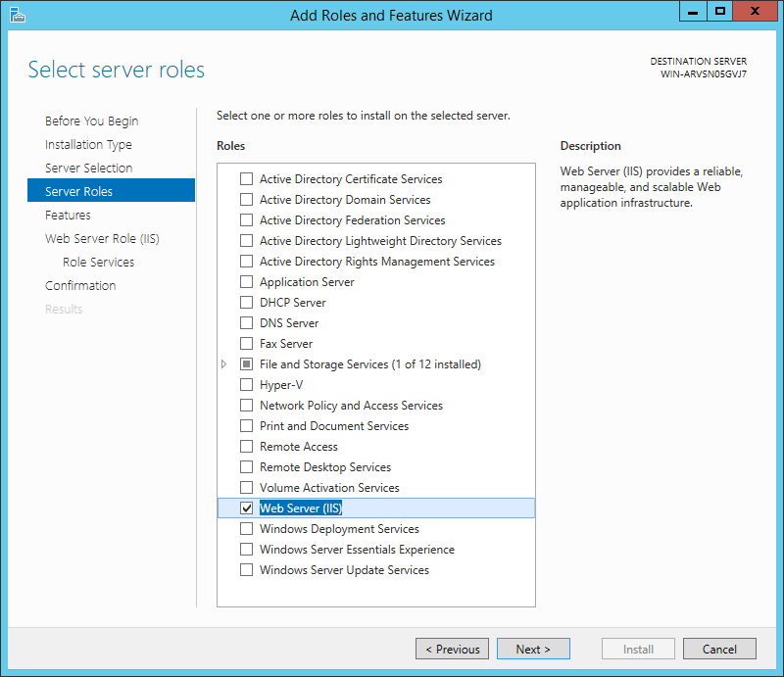Screen dimensions: 784x677
Task: Go back with the Previous button
Action: 452,649
